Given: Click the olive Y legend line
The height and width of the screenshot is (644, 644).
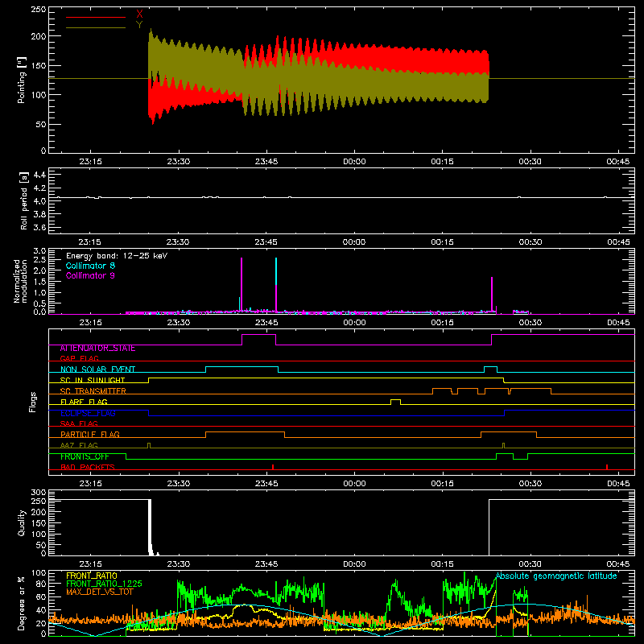Looking at the screenshot, I should (x=95, y=27).
